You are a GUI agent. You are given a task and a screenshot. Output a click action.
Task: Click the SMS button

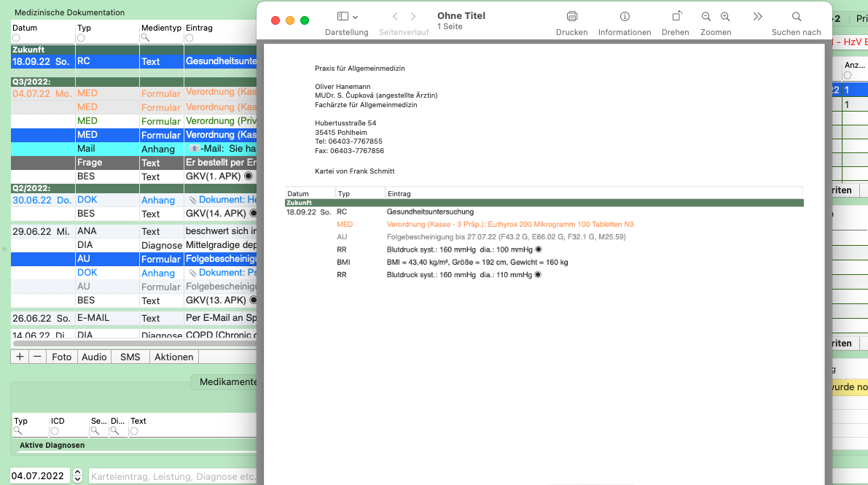pyautogui.click(x=130, y=357)
